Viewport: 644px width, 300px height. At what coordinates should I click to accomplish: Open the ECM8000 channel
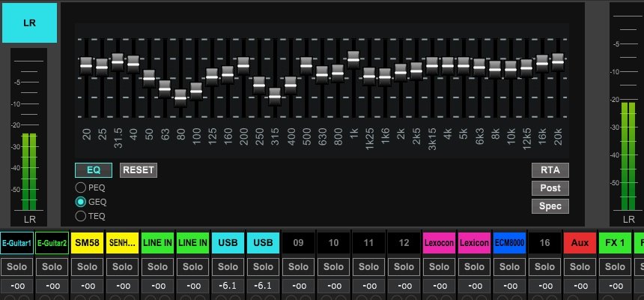(509, 243)
